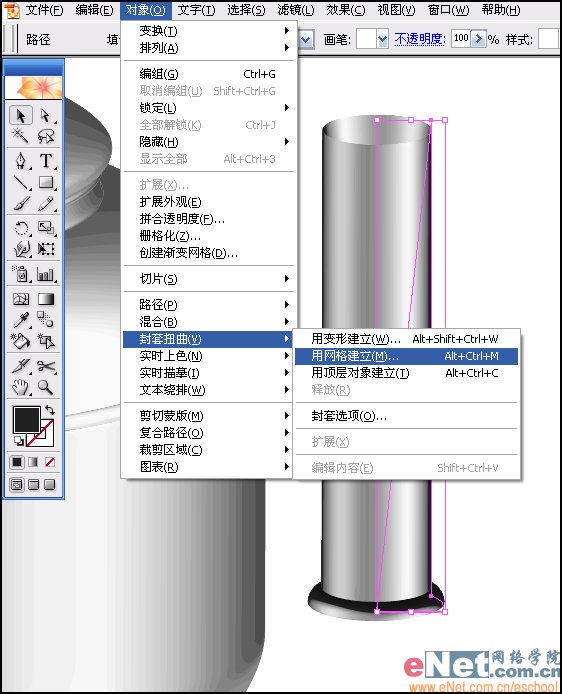The width and height of the screenshot is (562, 694).
Task: Select the white arrow Direct Selection tool
Action: point(46,116)
